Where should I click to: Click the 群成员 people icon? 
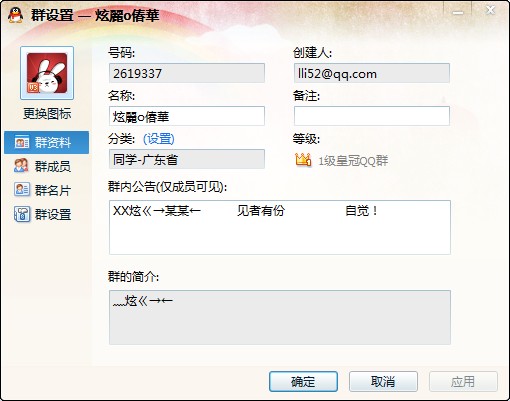click(21, 166)
